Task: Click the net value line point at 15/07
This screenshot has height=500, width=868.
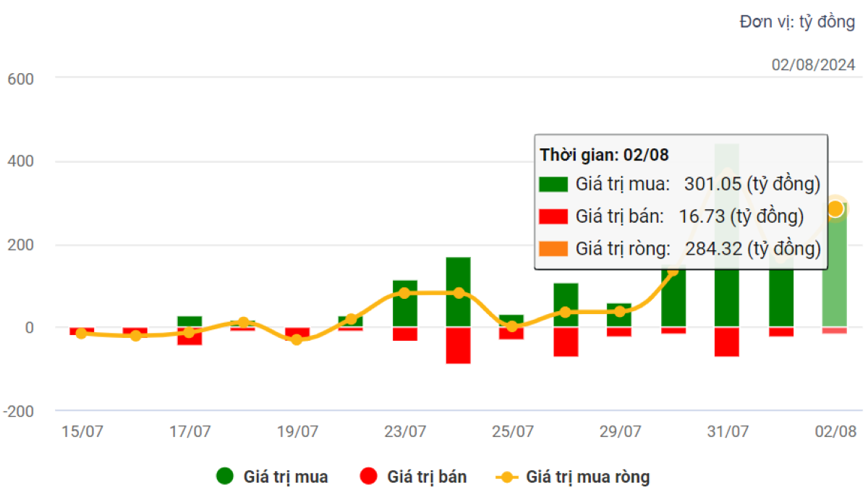Action: click(81, 334)
